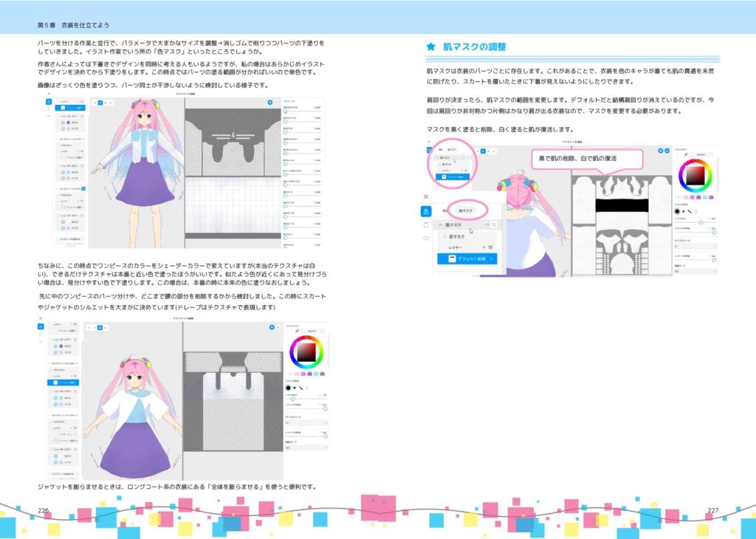Image resolution: width=756 pixels, height=539 pixels.
Task: Click the hard round brush shape icon
Action: pos(288,388)
